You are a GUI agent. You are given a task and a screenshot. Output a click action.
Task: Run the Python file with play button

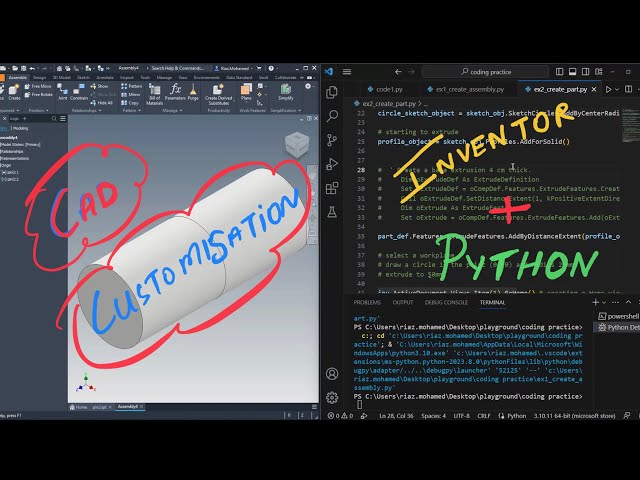[x=609, y=89]
